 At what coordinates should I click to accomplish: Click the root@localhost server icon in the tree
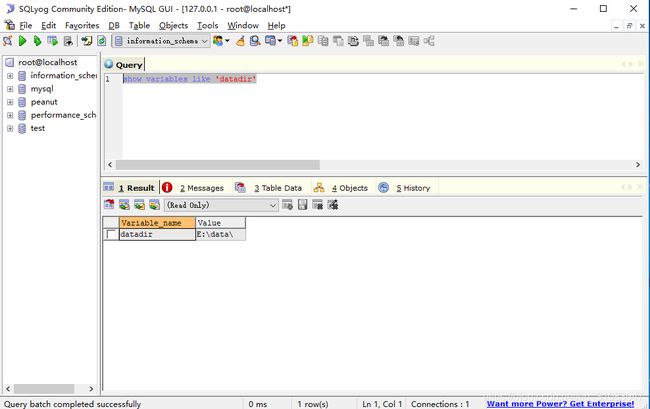pos(10,63)
